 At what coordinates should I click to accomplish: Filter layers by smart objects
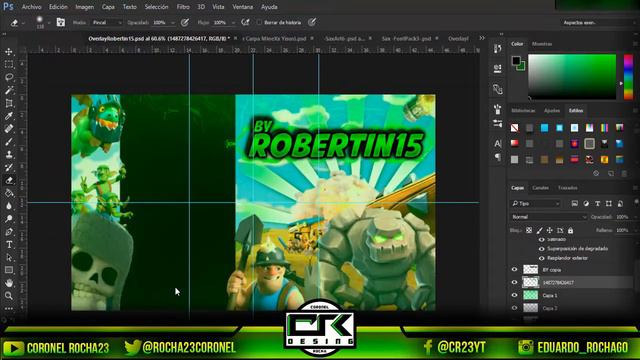tap(620, 203)
